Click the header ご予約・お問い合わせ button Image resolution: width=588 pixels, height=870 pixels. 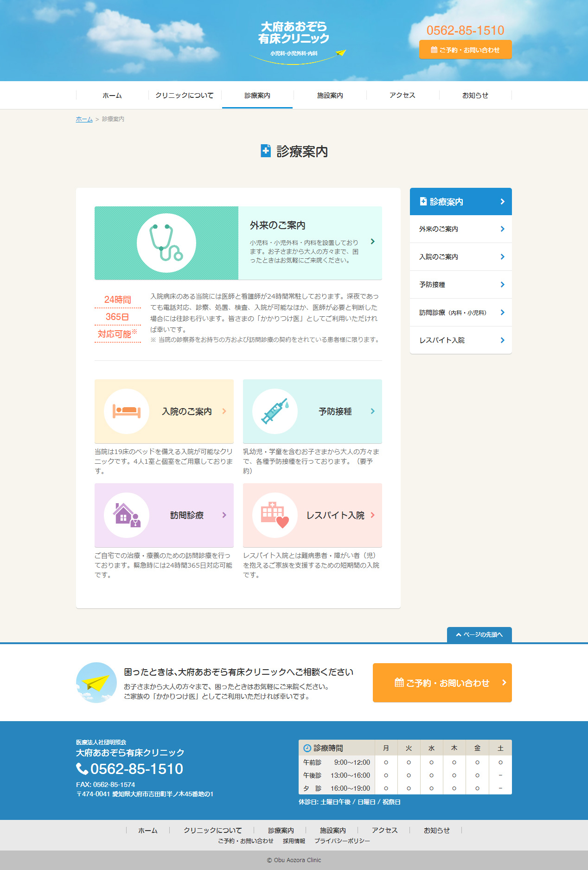point(465,50)
